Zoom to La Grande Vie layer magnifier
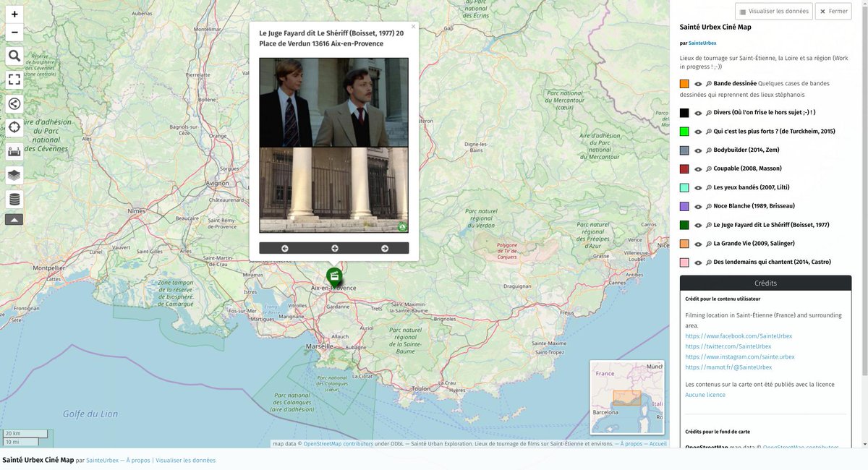The height and width of the screenshot is (470, 868). point(709,244)
